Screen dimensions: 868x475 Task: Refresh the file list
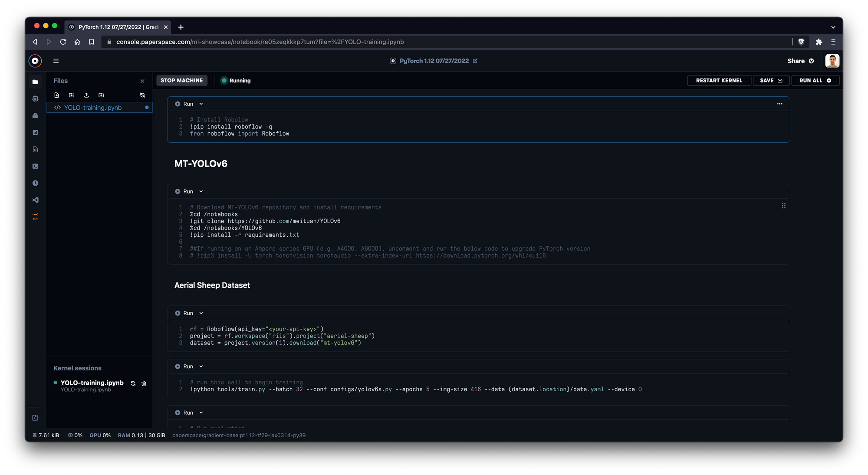click(x=142, y=95)
